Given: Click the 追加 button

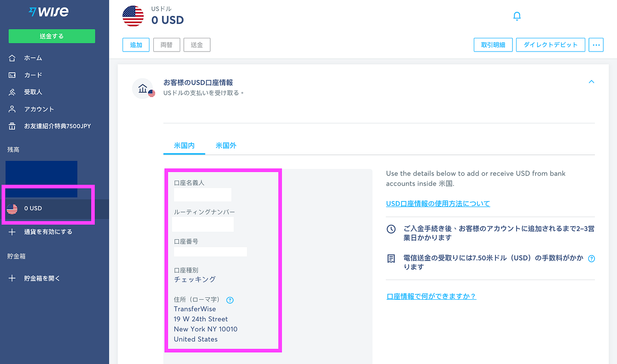Looking at the screenshot, I should pyautogui.click(x=136, y=45).
